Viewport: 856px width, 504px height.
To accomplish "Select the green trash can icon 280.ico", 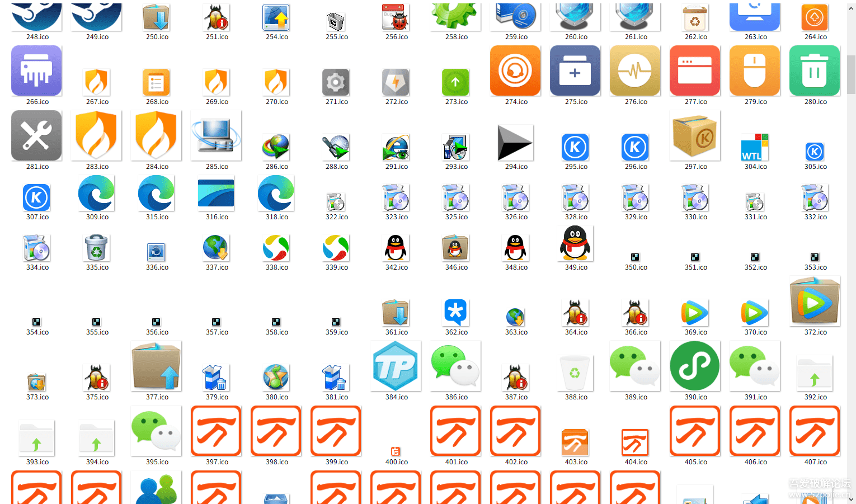I will 815,71.
